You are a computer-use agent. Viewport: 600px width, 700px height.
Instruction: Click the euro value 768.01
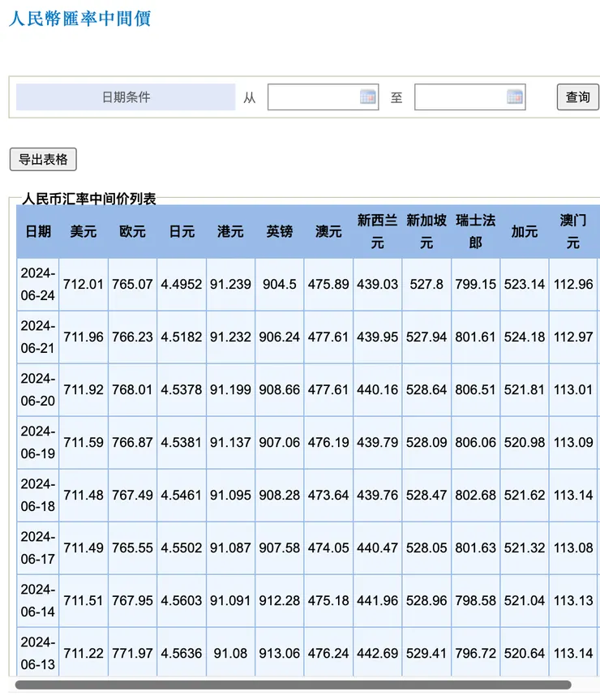pyautogui.click(x=132, y=389)
